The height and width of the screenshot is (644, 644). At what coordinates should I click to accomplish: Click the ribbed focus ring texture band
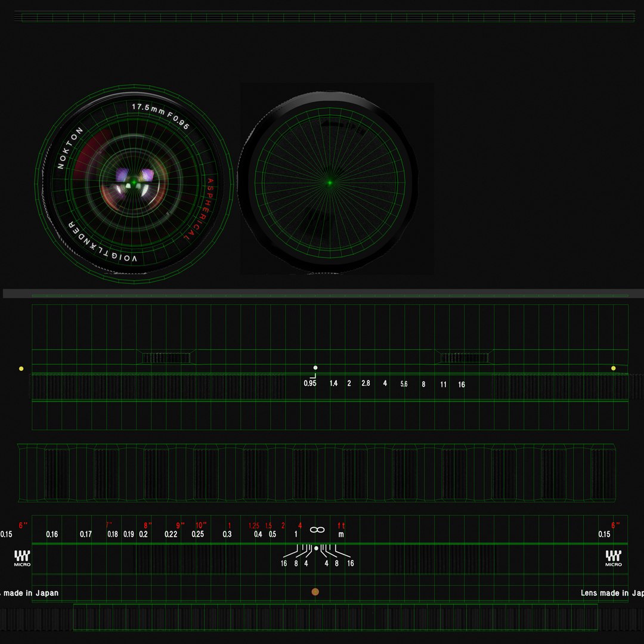pyautogui.click(x=316, y=473)
